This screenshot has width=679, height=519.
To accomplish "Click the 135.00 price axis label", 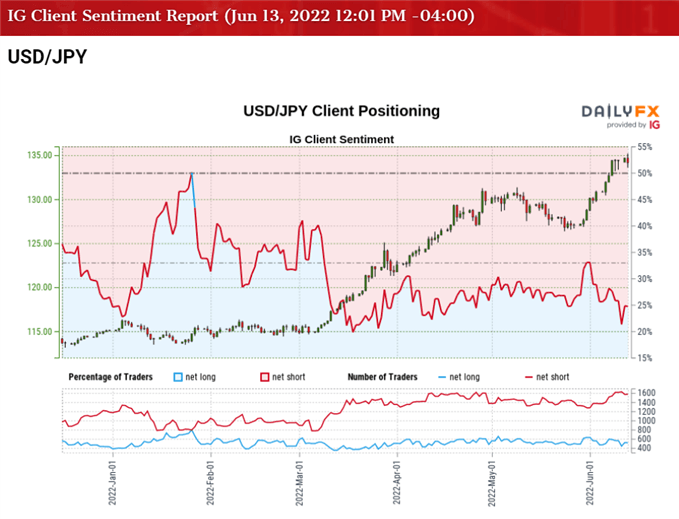I will click(40, 156).
